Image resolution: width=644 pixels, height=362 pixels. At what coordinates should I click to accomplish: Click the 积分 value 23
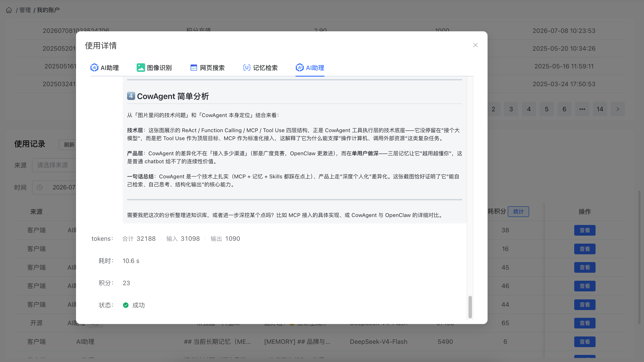pyautogui.click(x=126, y=283)
